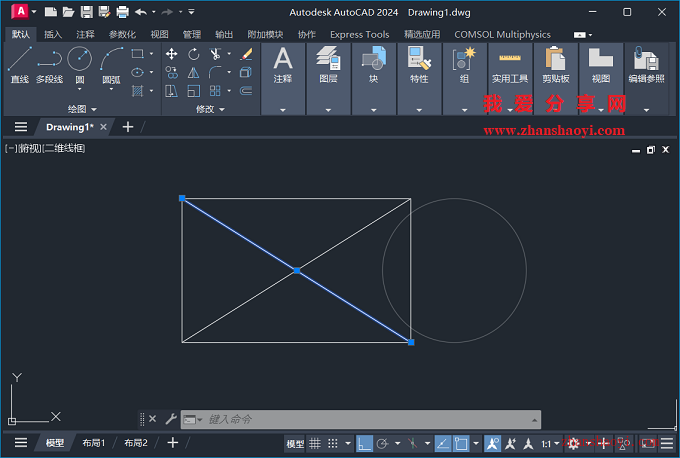The height and width of the screenshot is (458, 680).
Task: Expand the Arc (圆弧) options dropdown
Action: click(x=111, y=89)
